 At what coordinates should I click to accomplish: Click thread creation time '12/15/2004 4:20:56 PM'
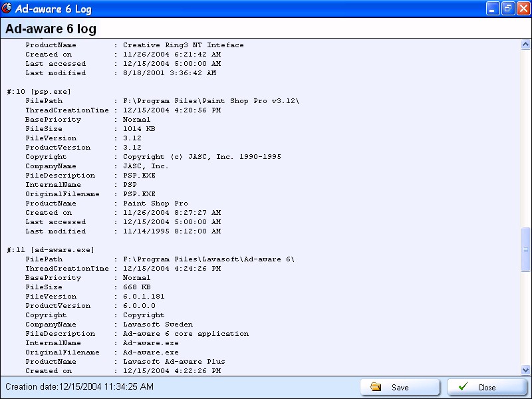tap(172, 110)
